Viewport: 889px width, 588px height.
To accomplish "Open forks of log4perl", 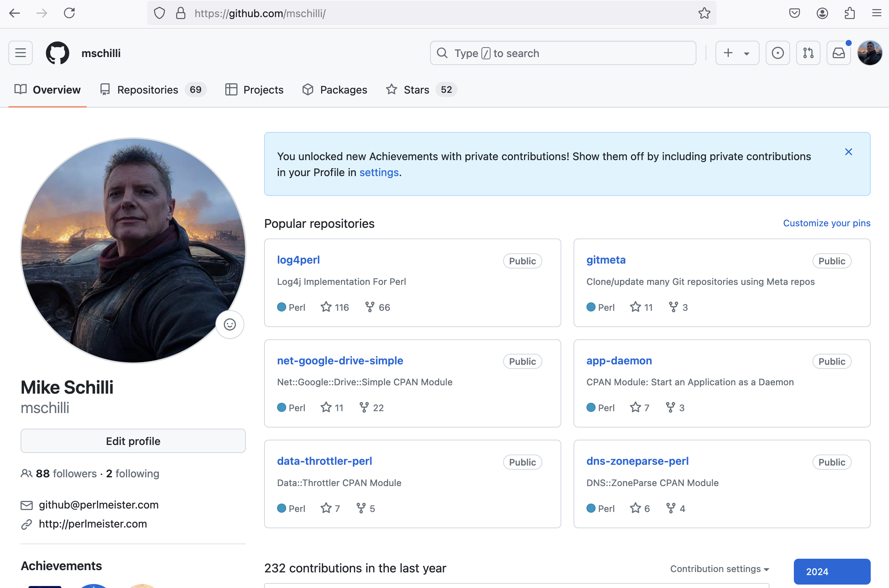I will [378, 307].
